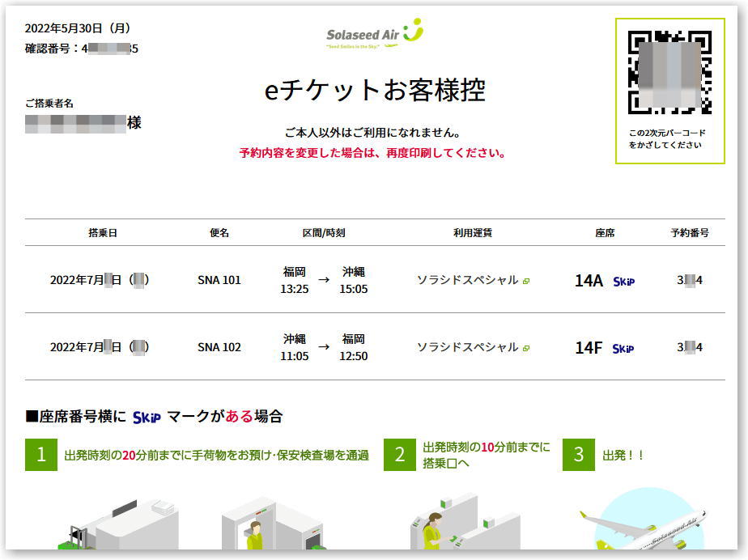Click the barcode instruction caption

[x=667, y=139]
